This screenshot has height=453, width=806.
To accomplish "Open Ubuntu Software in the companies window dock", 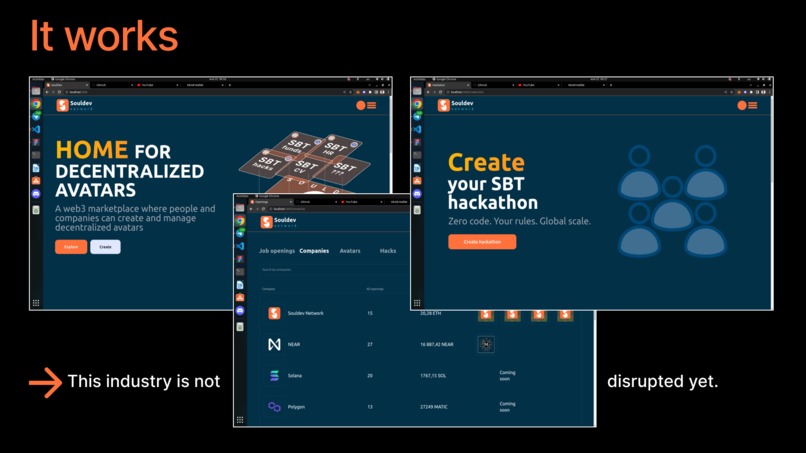I will [x=240, y=298].
